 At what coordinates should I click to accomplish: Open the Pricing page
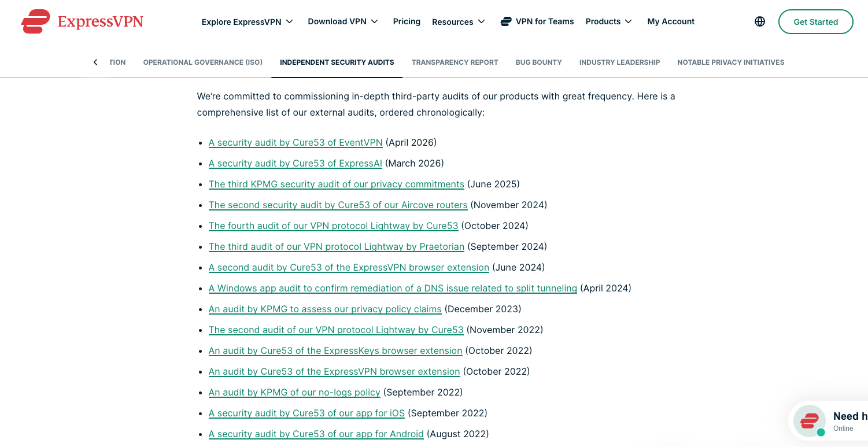tap(407, 21)
